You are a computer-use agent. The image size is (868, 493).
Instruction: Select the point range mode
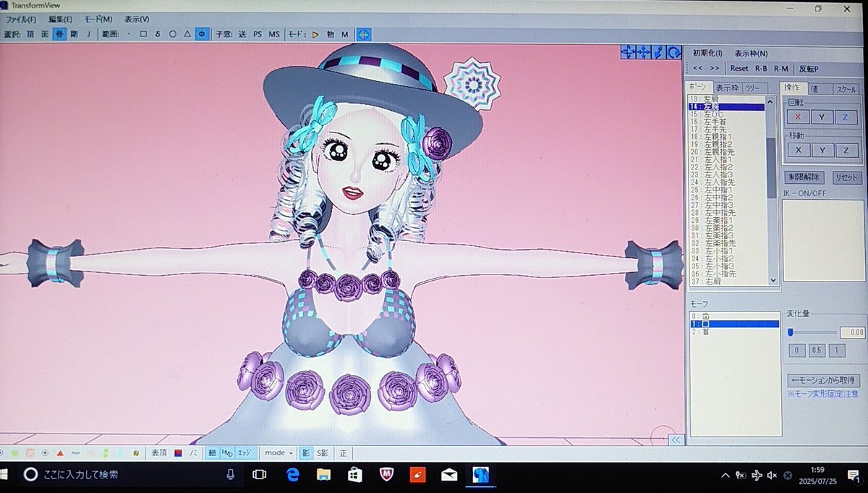129,34
